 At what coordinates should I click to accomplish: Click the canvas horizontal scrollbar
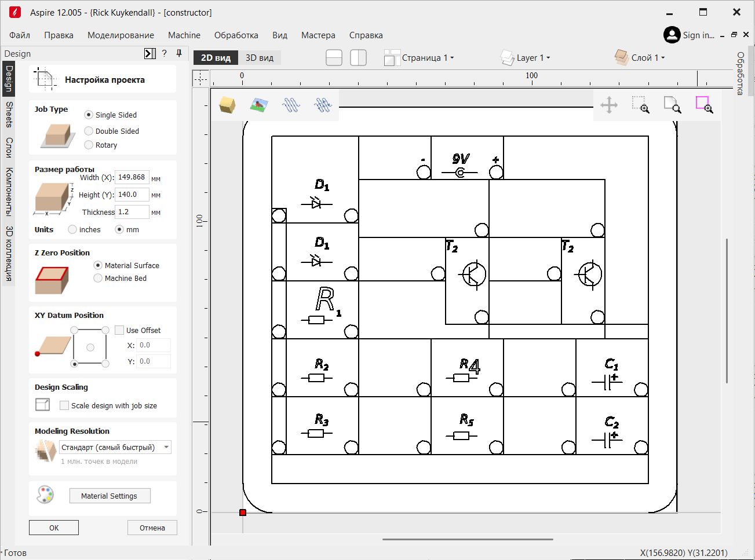tap(468, 539)
